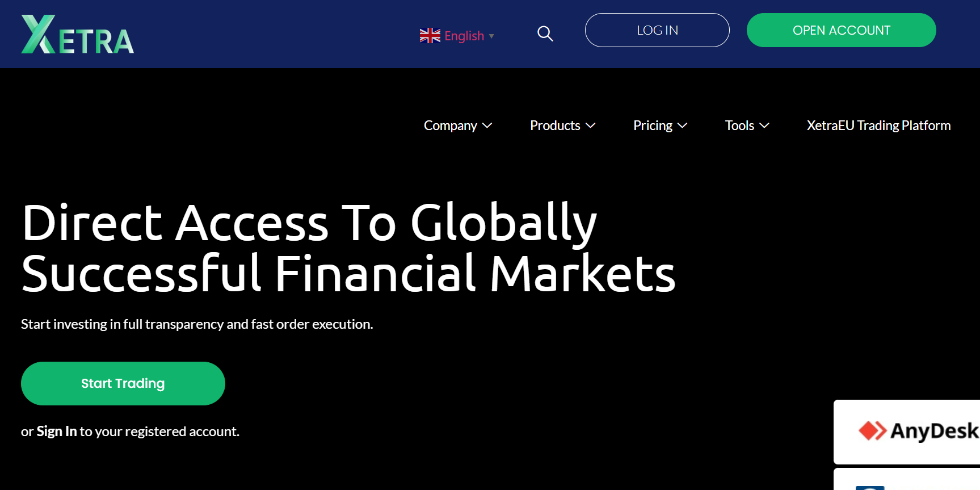
Task: Follow the Sign In link
Action: point(56,432)
